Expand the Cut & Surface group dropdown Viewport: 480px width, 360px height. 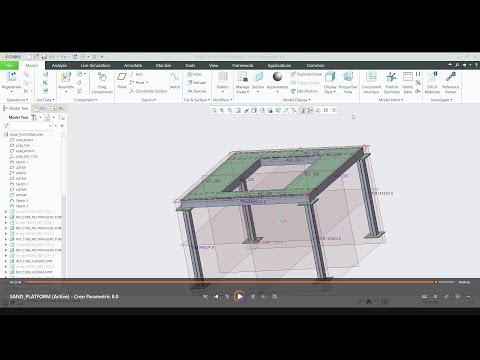[x=197, y=100]
